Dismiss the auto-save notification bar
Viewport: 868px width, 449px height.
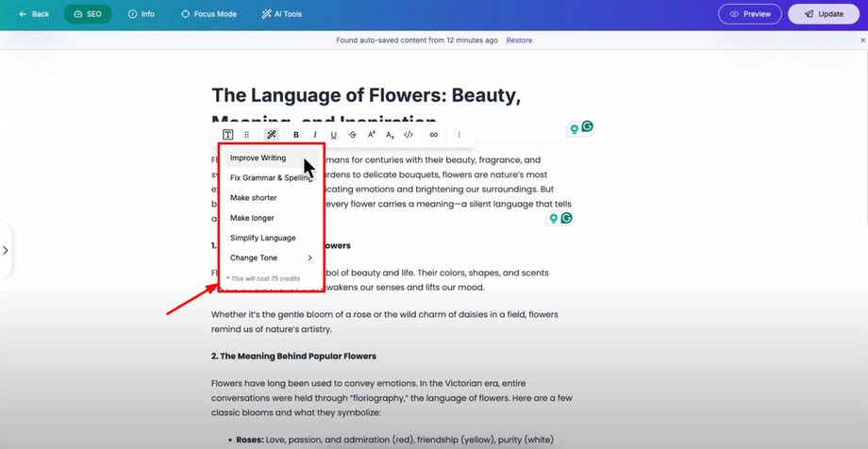(x=862, y=41)
